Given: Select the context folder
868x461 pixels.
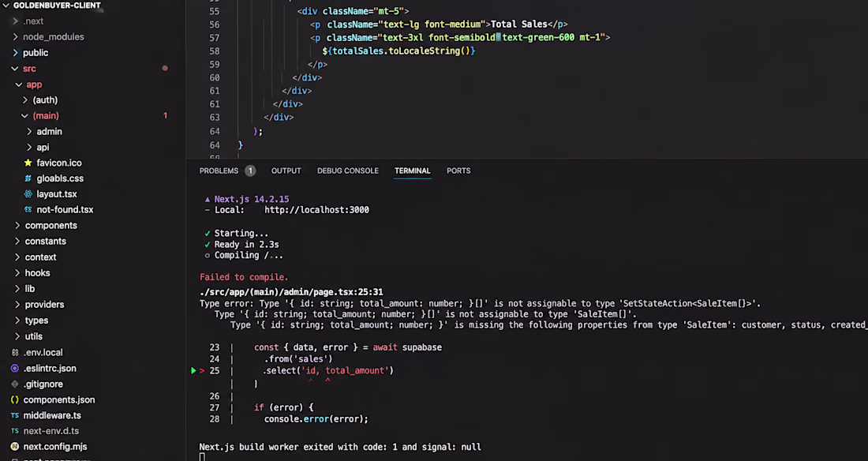Looking at the screenshot, I should pyautogui.click(x=40, y=257).
